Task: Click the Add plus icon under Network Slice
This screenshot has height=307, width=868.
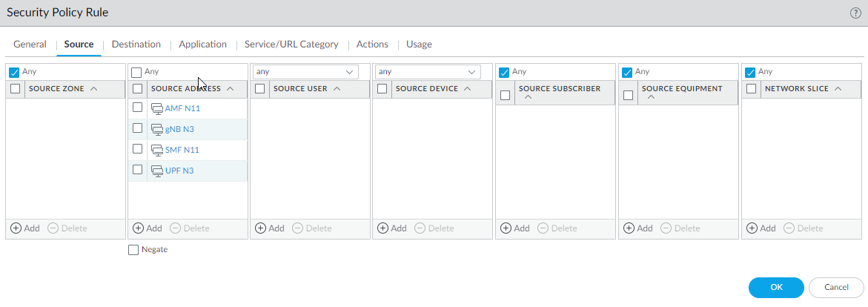Action: coord(752,228)
